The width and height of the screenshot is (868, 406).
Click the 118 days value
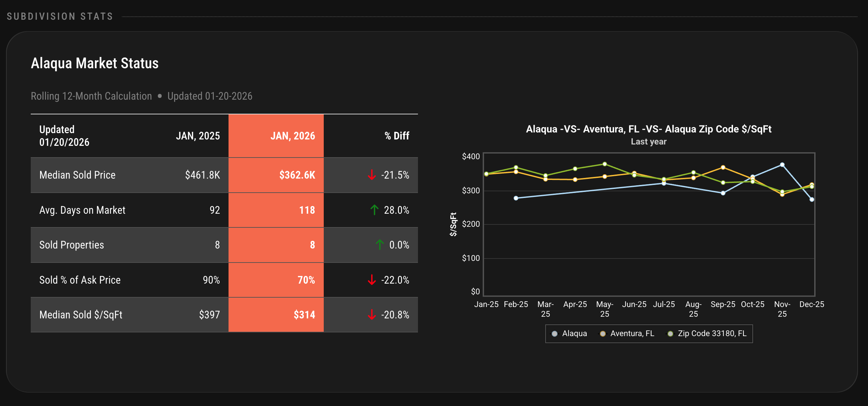(307, 210)
